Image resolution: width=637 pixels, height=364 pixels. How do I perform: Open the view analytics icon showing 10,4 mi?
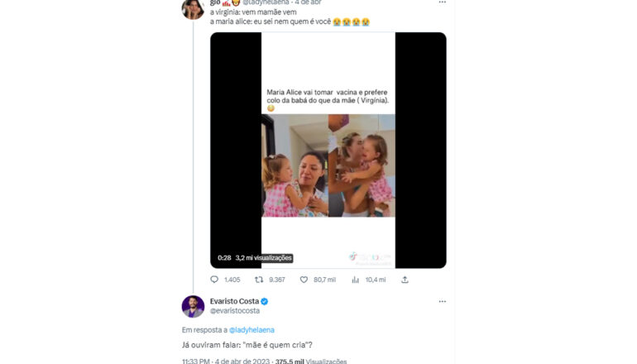(356, 280)
